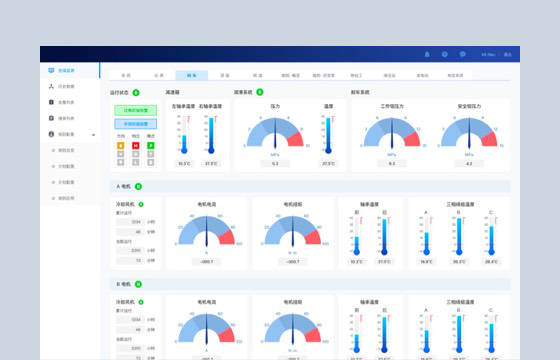Select the highlighted first sidebar menu entry

pyautogui.click(x=70, y=70)
